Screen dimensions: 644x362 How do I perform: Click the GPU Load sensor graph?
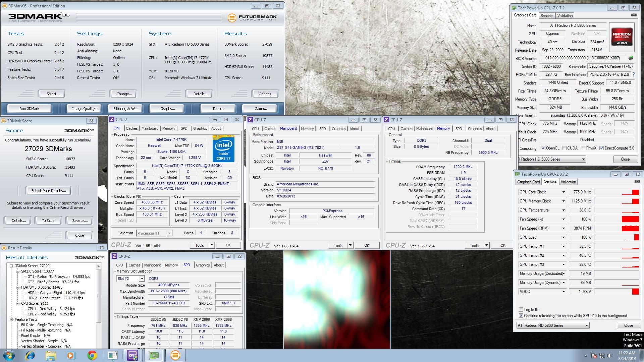pos(616,237)
